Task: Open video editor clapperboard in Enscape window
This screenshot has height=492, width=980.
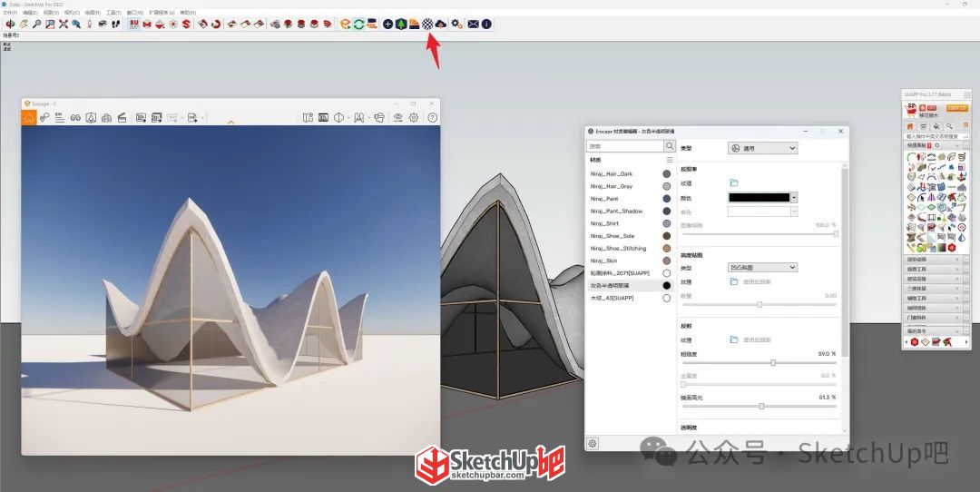Action: 122,117
